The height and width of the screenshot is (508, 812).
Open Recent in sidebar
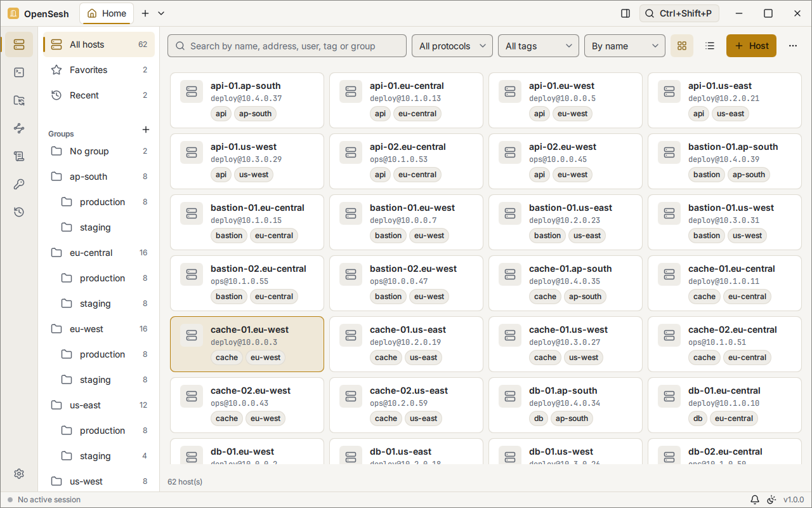[x=99, y=95]
